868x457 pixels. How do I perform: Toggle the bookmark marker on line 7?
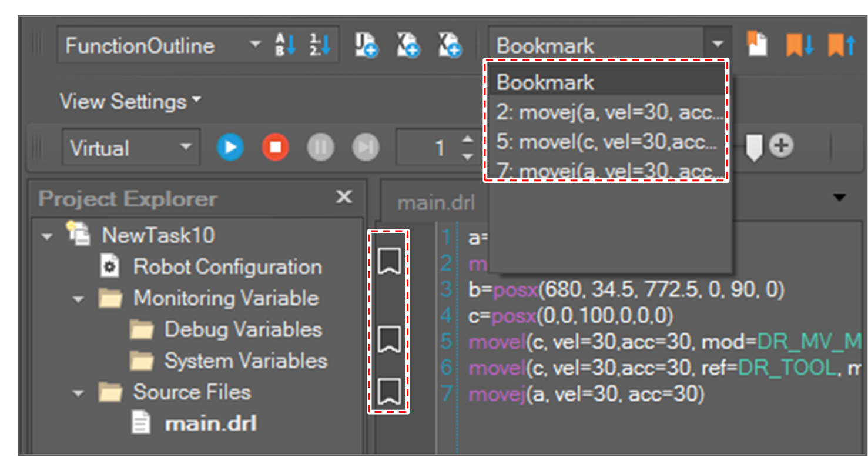point(389,392)
